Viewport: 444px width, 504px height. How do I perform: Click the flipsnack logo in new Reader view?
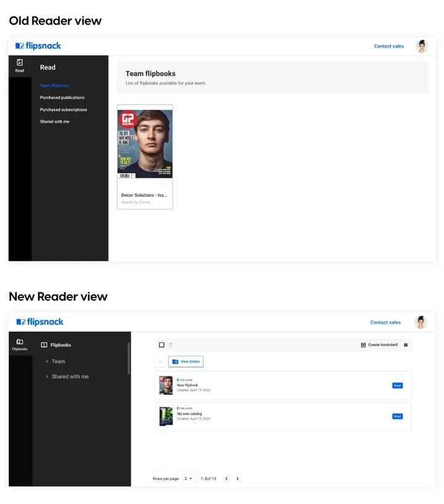tap(40, 322)
